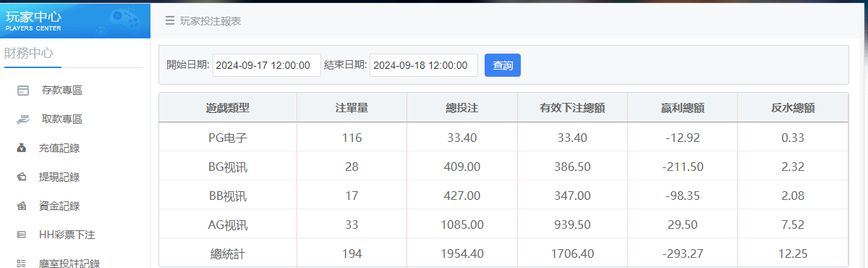Click total bet count 194
The image size is (868, 268).
[x=352, y=254]
